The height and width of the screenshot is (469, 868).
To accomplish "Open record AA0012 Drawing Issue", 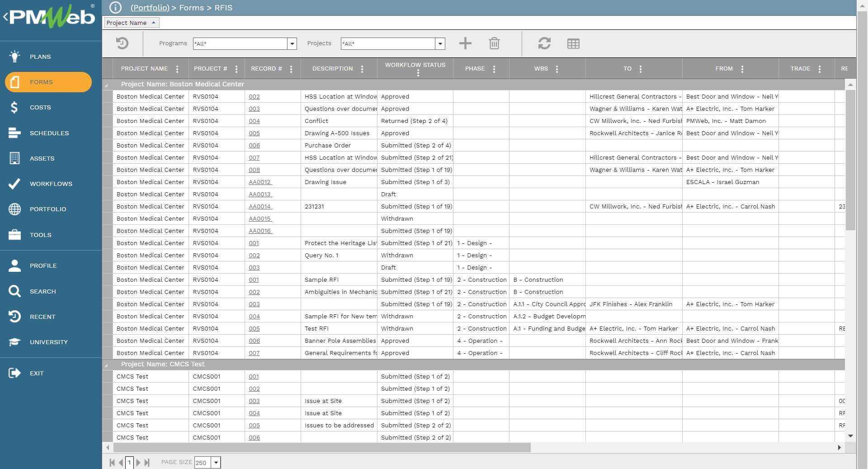I will [260, 182].
